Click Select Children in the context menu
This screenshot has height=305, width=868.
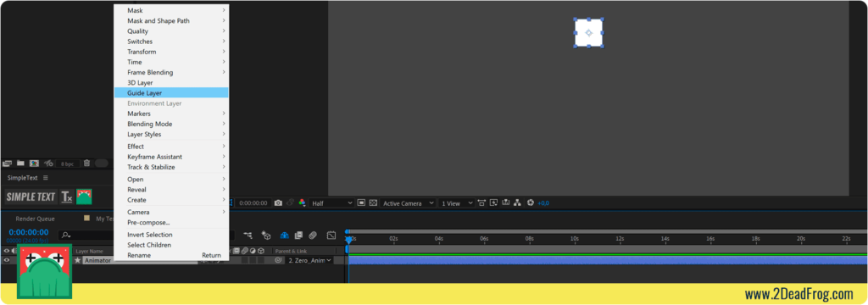click(x=171, y=245)
